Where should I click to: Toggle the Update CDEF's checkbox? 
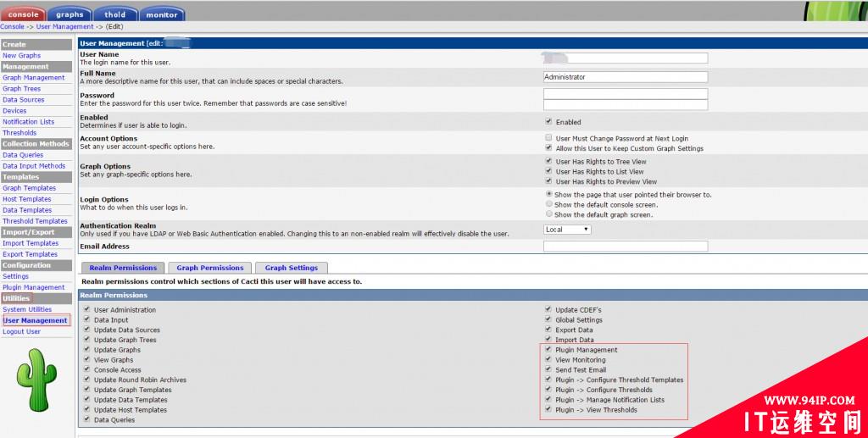tap(548, 309)
